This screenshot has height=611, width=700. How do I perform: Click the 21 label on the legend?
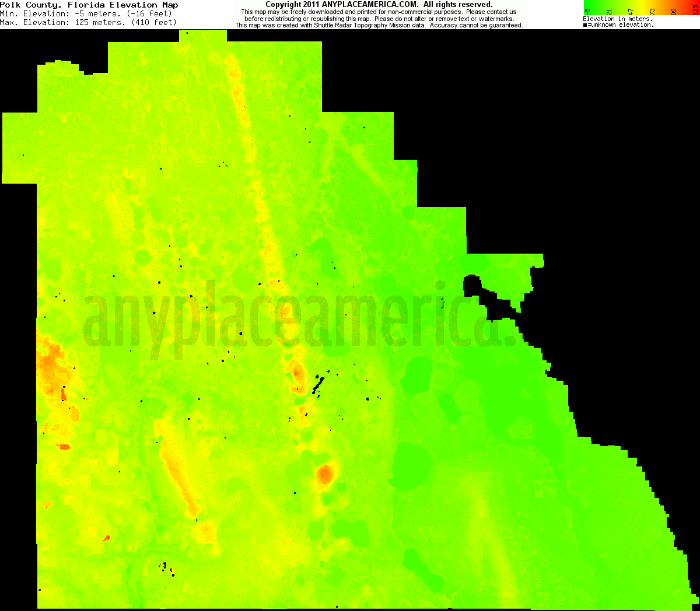coord(610,11)
